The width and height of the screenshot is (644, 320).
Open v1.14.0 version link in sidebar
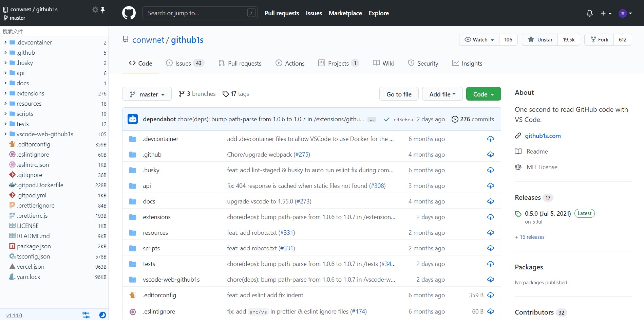[x=14, y=315]
